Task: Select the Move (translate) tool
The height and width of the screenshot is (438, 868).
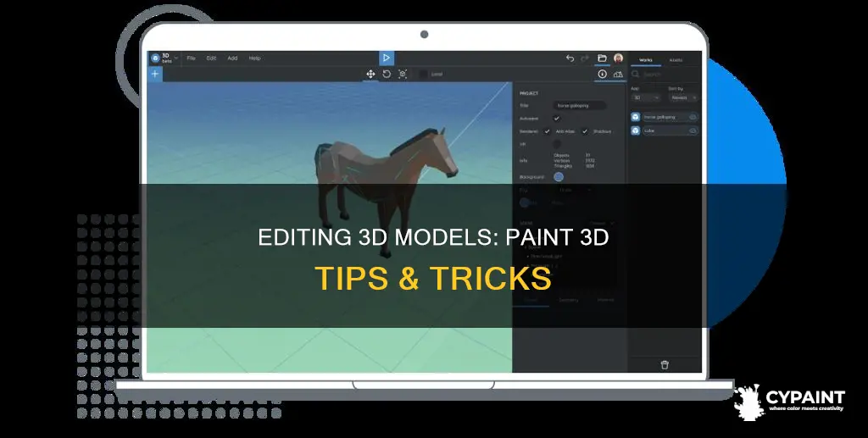Action: point(370,74)
